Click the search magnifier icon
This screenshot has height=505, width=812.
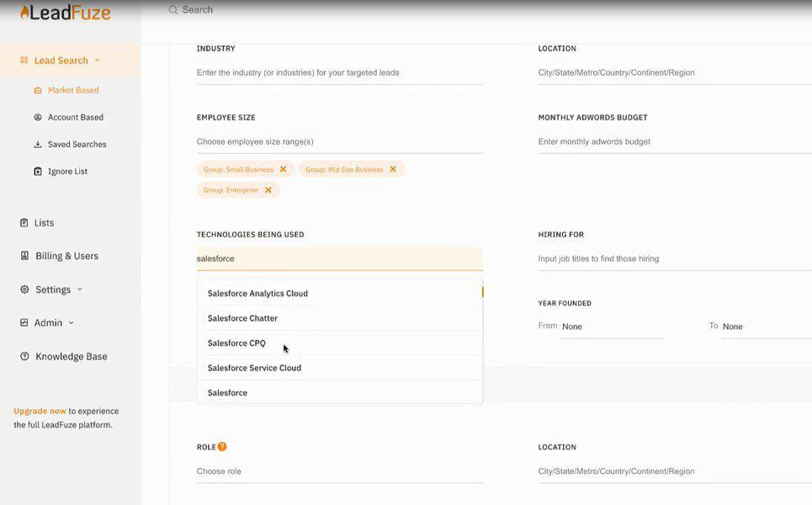click(173, 10)
